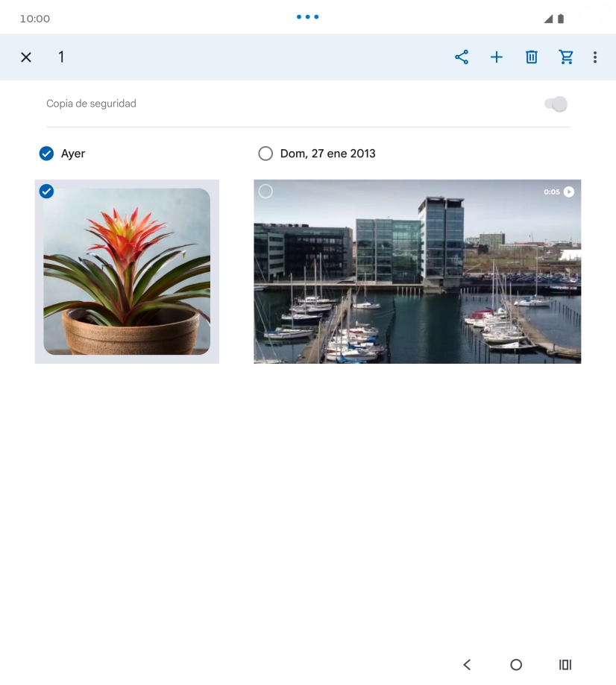616x685 pixels.
Task: Open the three-dot overflow menu
Action: coord(595,57)
